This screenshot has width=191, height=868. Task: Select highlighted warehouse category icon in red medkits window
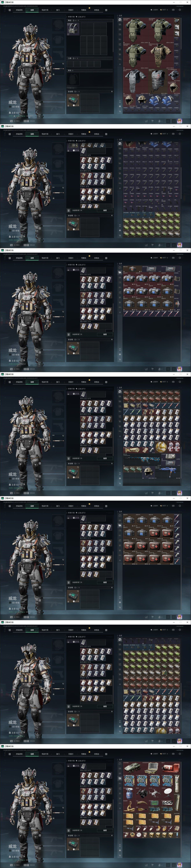coord(120,526)
